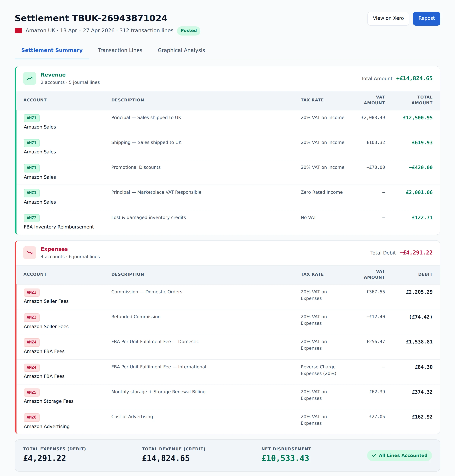Click AMZ4 badge in Fulfilment Fee International row
455x476 pixels.
coord(32,367)
